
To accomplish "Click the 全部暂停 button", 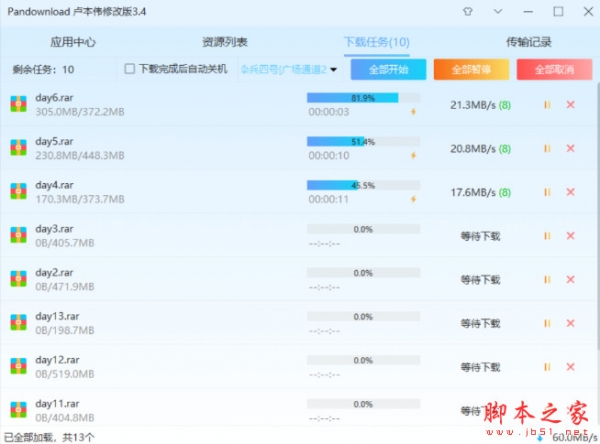I will 471,69.
